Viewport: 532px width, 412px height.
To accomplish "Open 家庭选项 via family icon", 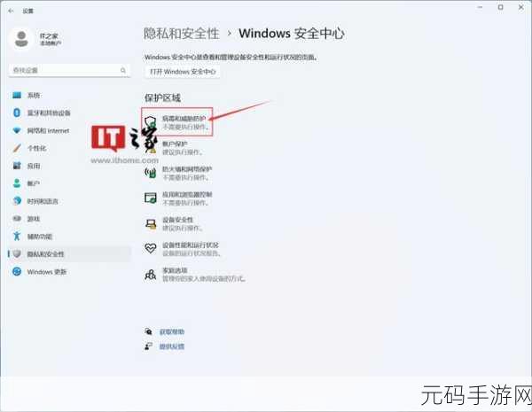I will click(151, 275).
